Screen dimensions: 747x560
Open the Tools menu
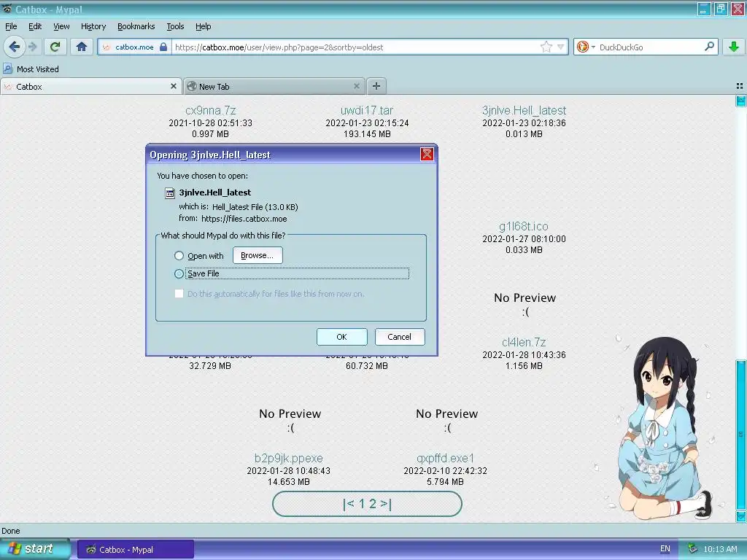[x=175, y=26]
